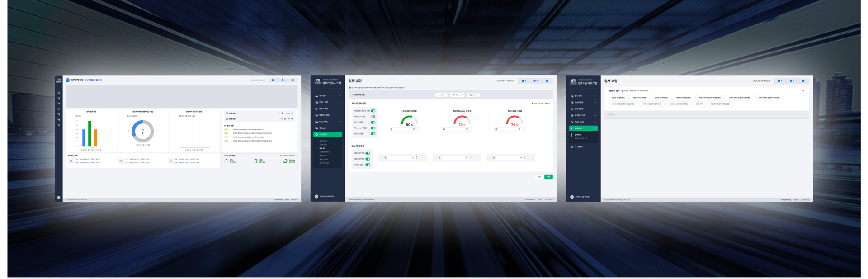Screen dimensions: 868x279
Task: Click user avatar at bottom of 결재 요청 sidebar
Action: pyautogui.click(x=572, y=197)
